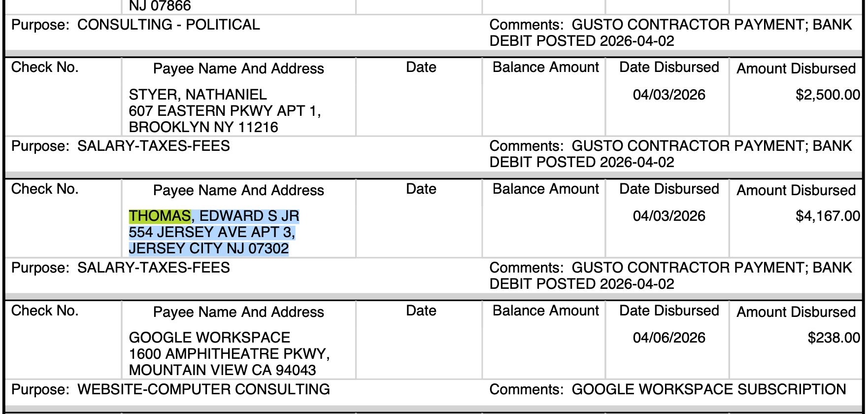Click the 04/06/2026 date disbursed
The width and height of the screenshot is (868, 414).
(669, 338)
